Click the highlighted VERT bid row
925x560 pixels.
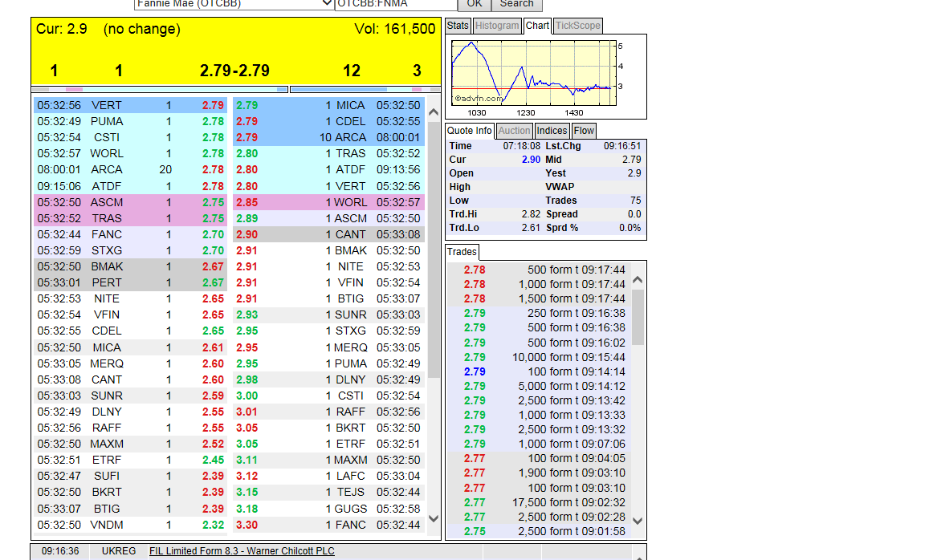(x=120, y=104)
